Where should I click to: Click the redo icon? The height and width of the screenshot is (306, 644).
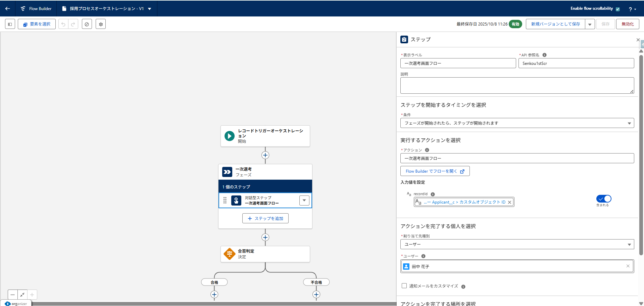(73, 24)
